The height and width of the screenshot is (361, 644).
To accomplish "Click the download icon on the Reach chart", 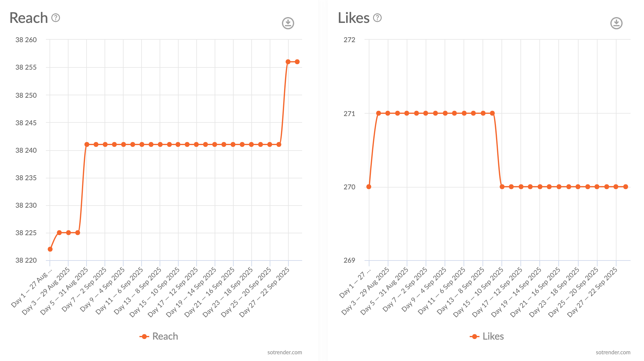I will [288, 23].
